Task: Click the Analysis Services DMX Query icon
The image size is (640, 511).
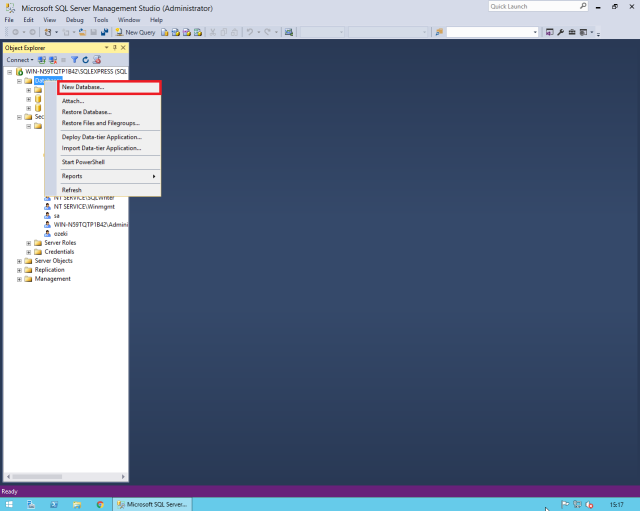Action: 187,32
